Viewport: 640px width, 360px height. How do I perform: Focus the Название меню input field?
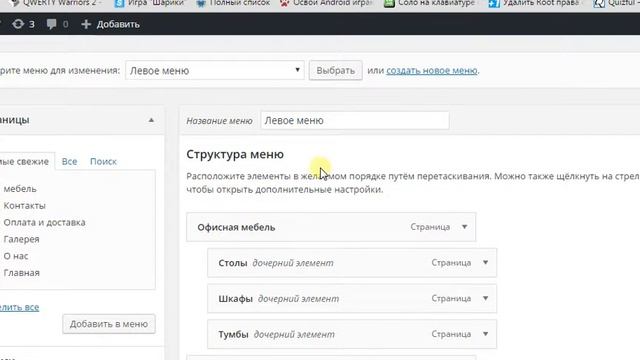pos(355,120)
